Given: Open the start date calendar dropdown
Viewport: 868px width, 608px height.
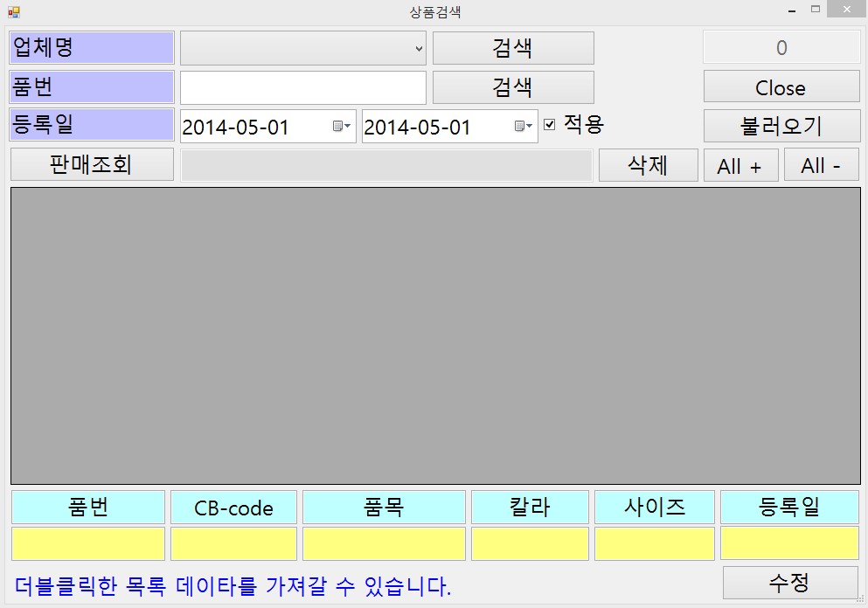Looking at the screenshot, I should click(x=342, y=126).
